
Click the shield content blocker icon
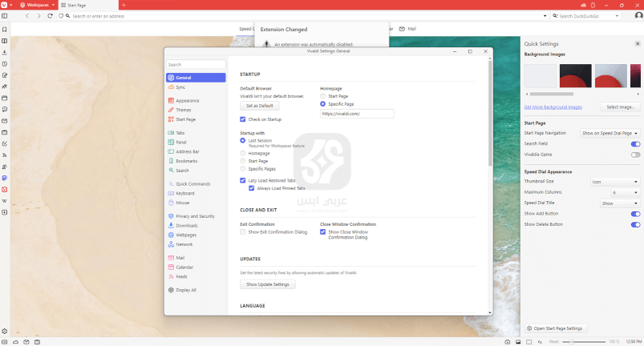click(61, 16)
